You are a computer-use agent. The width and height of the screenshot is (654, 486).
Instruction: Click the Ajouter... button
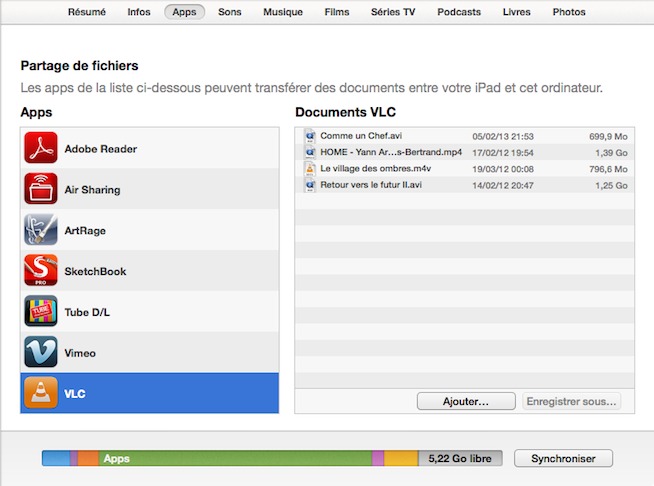click(x=466, y=401)
